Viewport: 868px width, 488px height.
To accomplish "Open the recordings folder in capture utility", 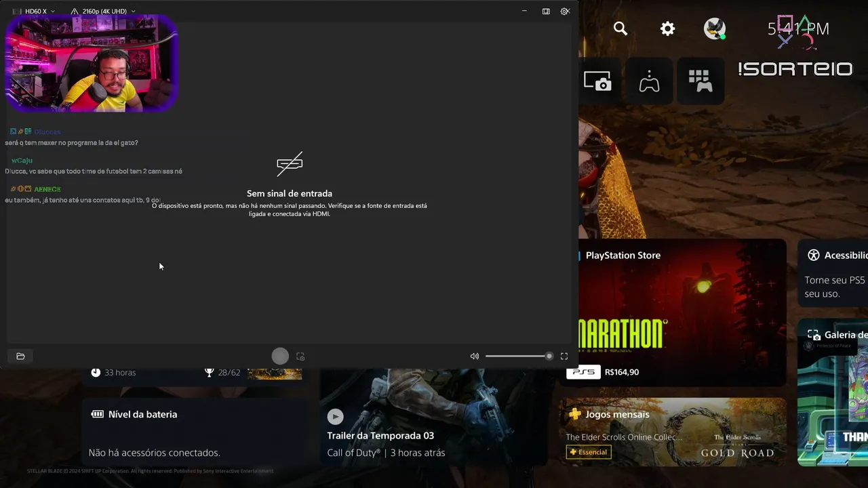I will [x=20, y=357].
